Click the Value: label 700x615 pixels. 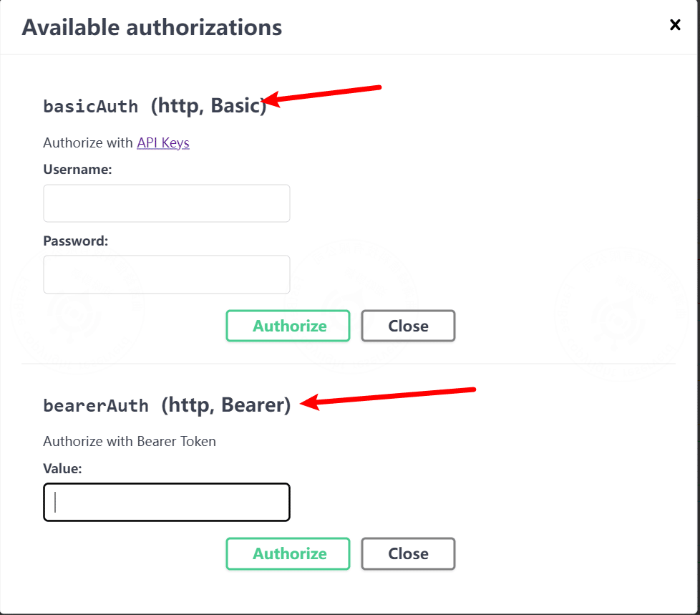62,468
